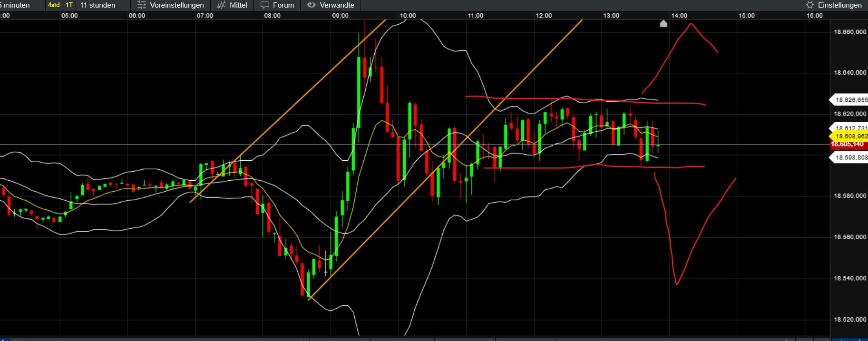Screen dimensions: 868x341
Task: Click the red 18.605,140 current price label
Action: [848, 144]
